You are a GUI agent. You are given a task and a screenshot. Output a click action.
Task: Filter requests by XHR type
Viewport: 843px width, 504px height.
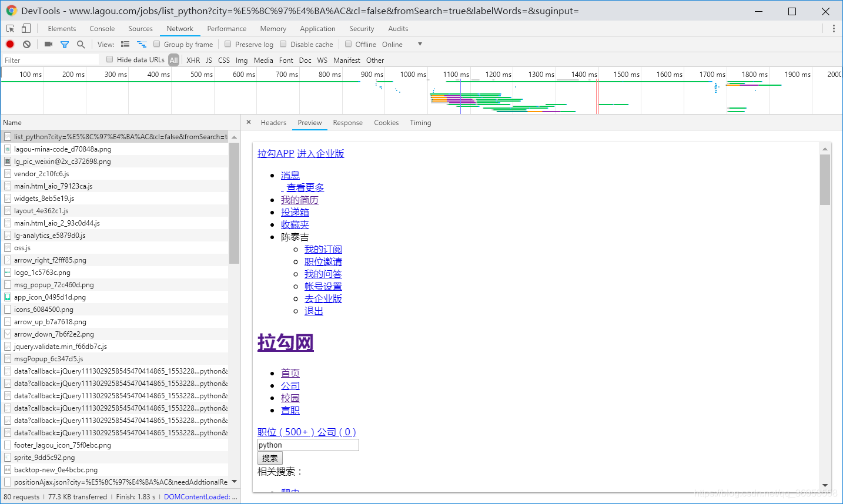193,60
